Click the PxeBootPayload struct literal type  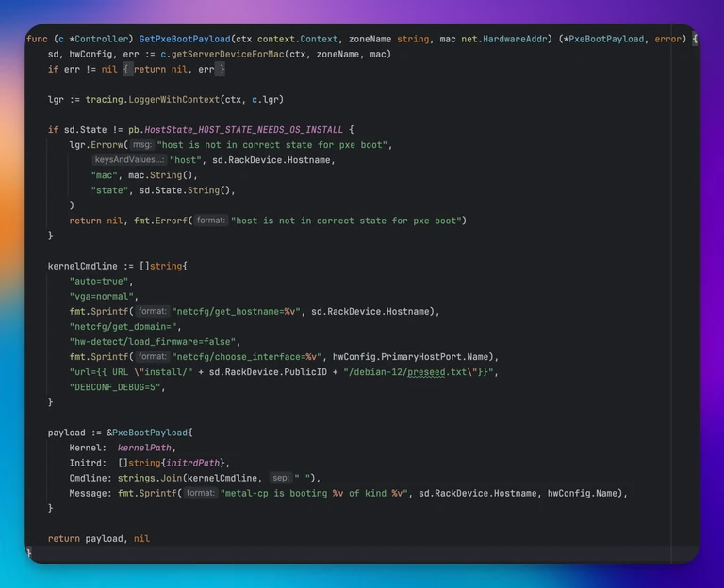click(x=150, y=433)
